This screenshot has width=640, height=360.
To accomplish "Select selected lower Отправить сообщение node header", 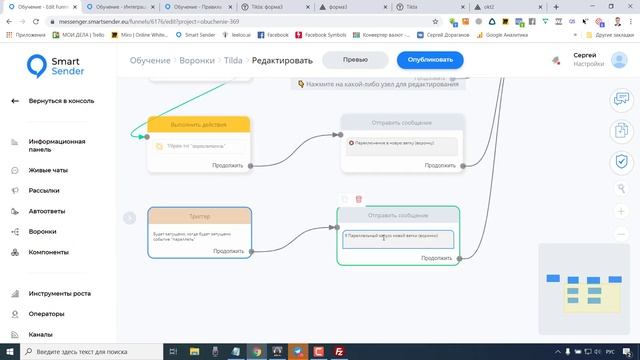I will 398,215.
